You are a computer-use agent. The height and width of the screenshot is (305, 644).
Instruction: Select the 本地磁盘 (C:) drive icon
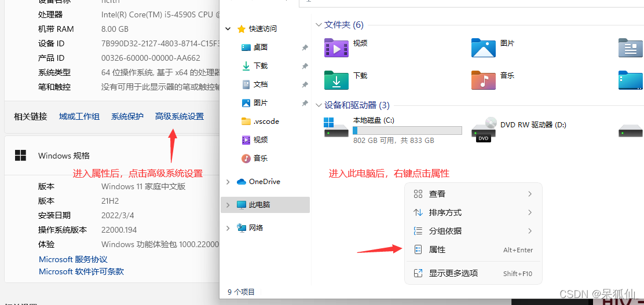[335, 128]
